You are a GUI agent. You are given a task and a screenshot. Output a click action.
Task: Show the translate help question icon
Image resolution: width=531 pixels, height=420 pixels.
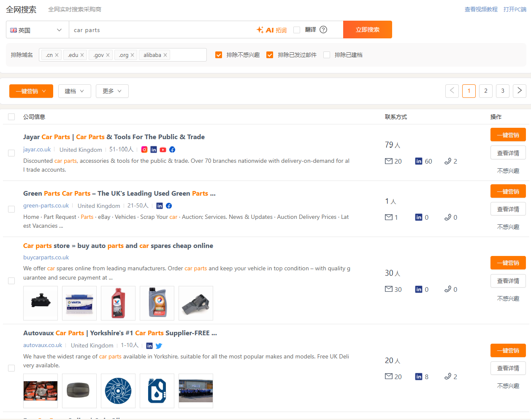tap(323, 30)
